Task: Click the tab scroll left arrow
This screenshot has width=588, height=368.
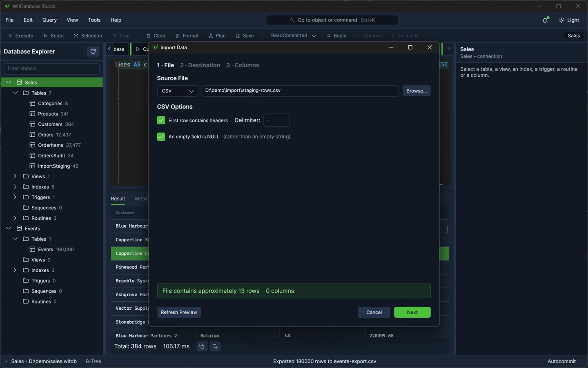Action: tap(109, 49)
